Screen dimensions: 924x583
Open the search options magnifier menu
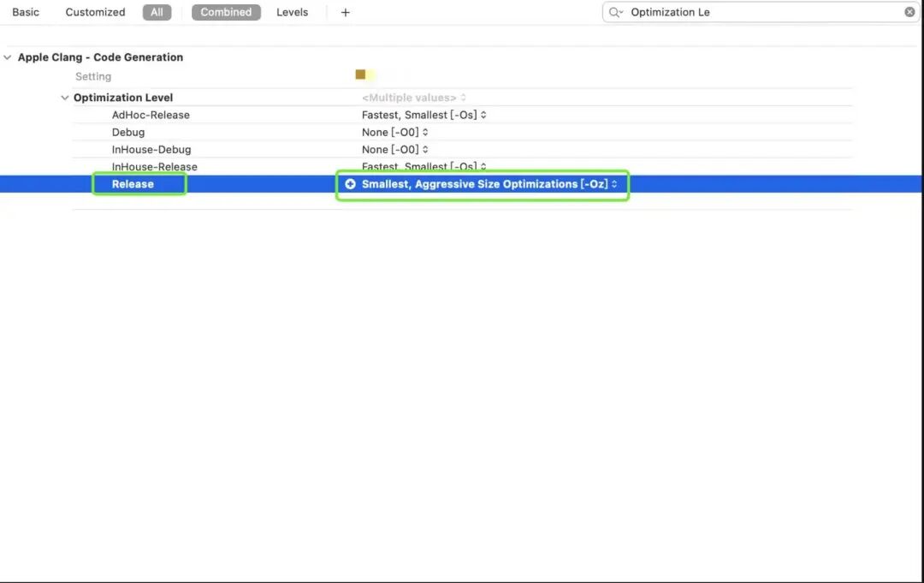coord(616,12)
